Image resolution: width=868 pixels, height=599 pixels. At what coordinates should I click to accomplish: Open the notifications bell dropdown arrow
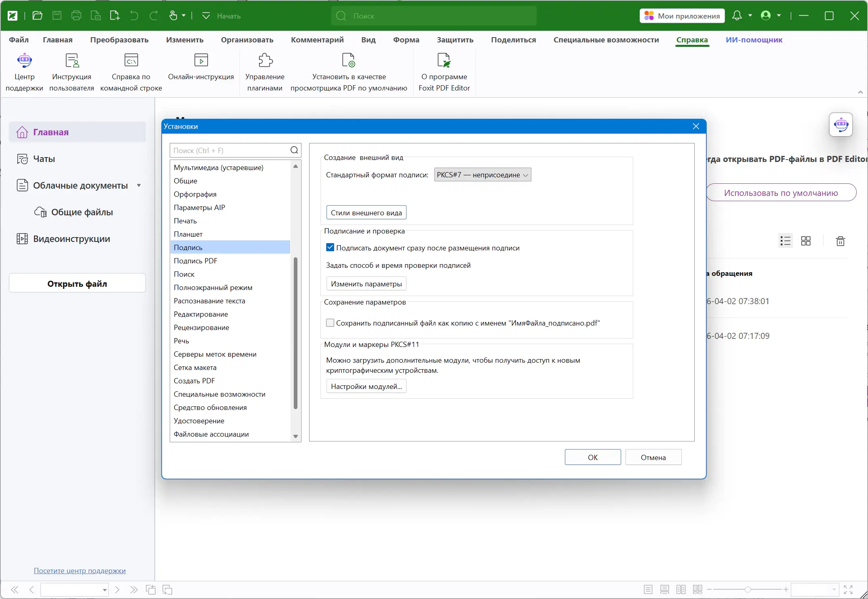coord(750,16)
